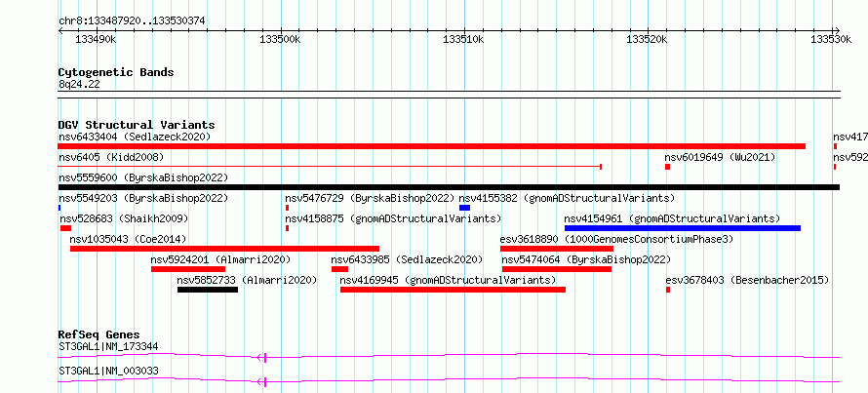Click the nsv5924201 (Almarri2020) red bar
The image size is (868, 393).
(188, 269)
